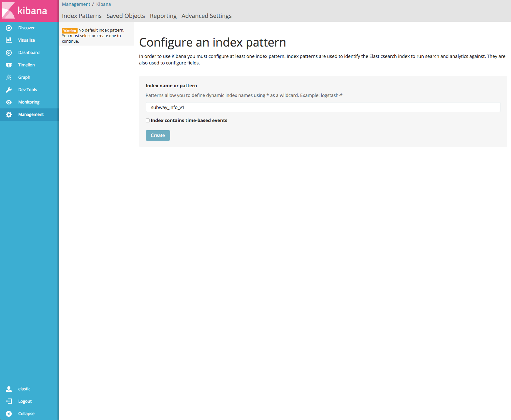Open the elastic user profile icon
The width and height of the screenshot is (511, 420).
[x=9, y=389]
